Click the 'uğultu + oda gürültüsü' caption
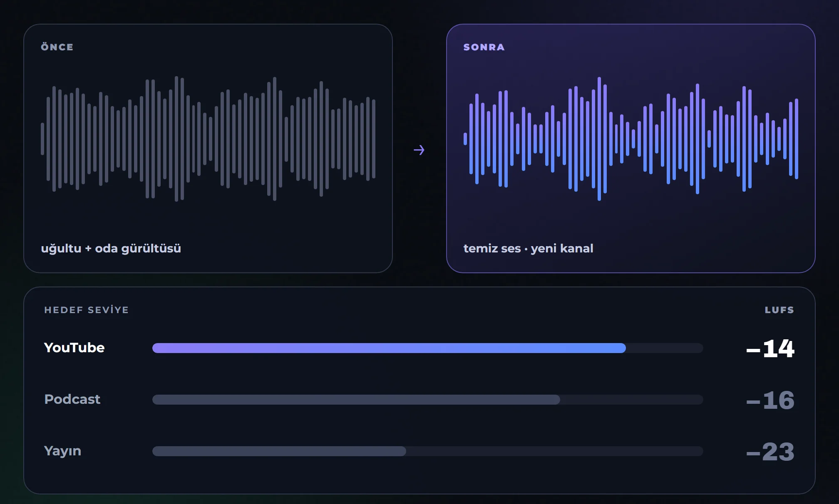 click(111, 249)
